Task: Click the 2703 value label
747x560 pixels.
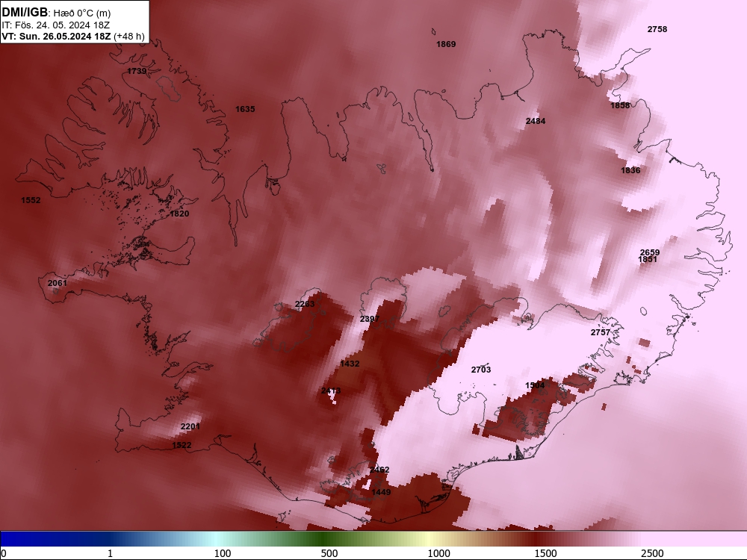Action: coord(480,370)
